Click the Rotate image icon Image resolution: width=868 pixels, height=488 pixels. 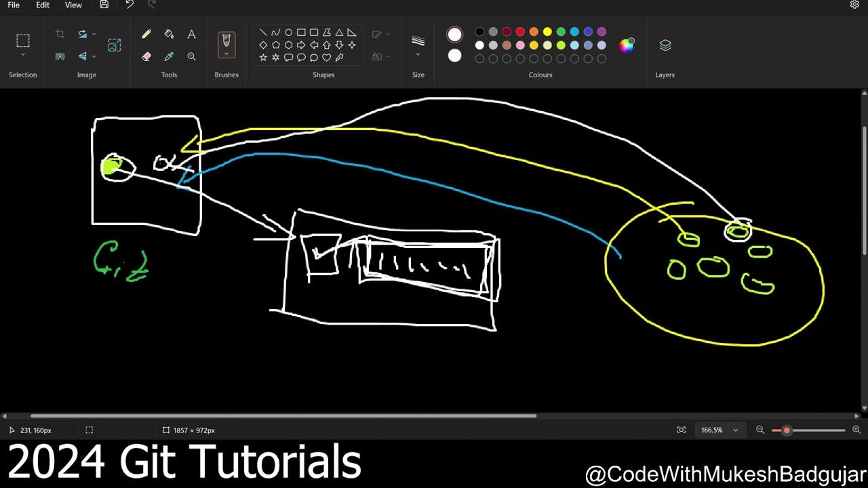(83, 34)
